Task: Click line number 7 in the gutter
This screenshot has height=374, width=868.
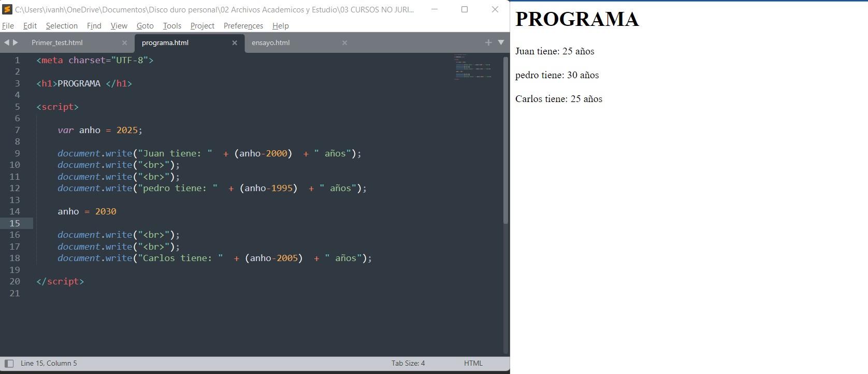Action: coord(17,130)
